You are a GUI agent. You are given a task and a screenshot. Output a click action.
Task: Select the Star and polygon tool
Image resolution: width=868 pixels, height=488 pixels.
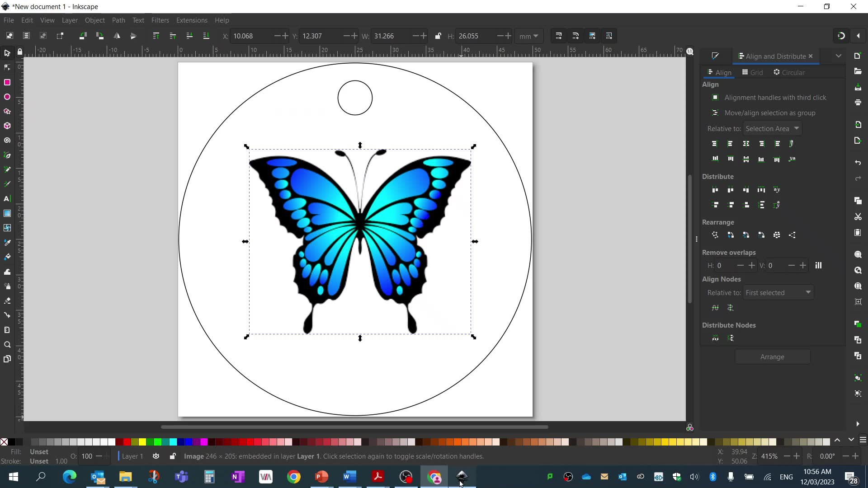pos(7,111)
